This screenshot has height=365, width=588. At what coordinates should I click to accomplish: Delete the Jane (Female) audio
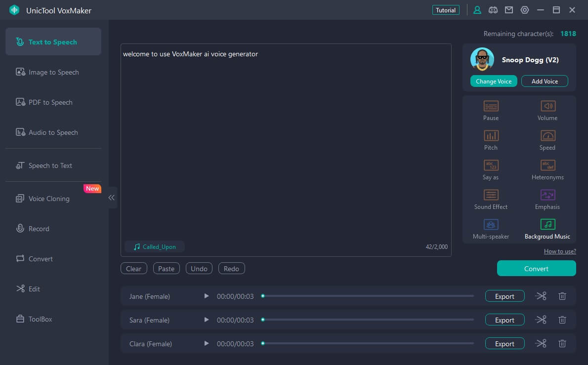tap(562, 296)
